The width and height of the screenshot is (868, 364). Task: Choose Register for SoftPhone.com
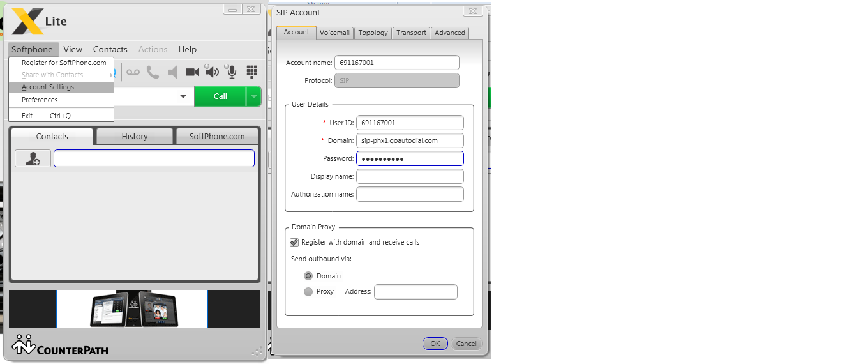point(61,63)
